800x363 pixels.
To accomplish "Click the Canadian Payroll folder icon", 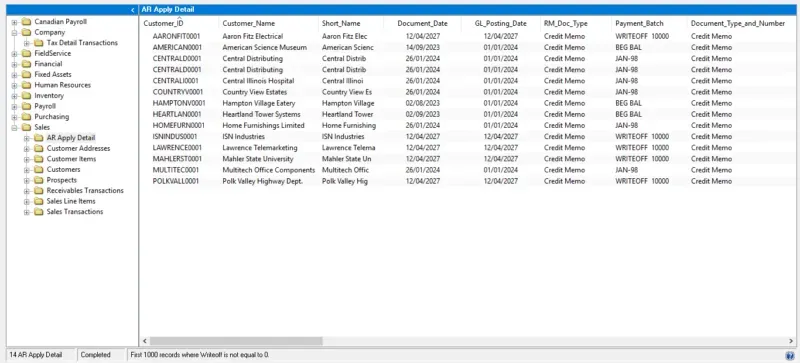I will coord(27,22).
